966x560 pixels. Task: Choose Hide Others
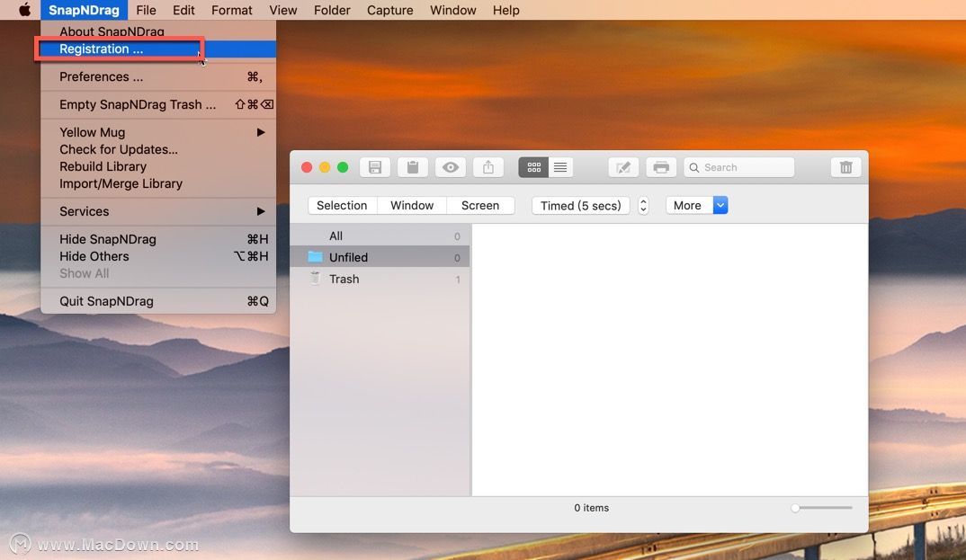(158, 256)
